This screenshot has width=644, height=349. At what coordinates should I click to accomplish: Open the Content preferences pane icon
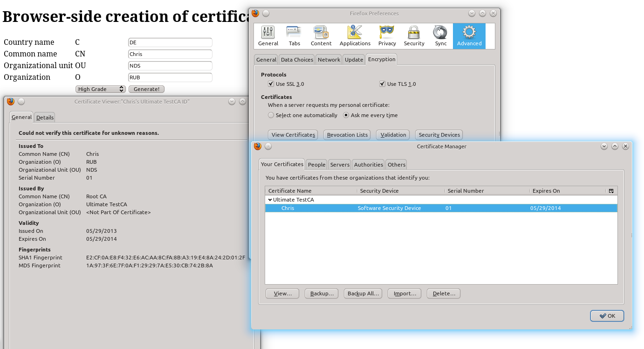(321, 36)
